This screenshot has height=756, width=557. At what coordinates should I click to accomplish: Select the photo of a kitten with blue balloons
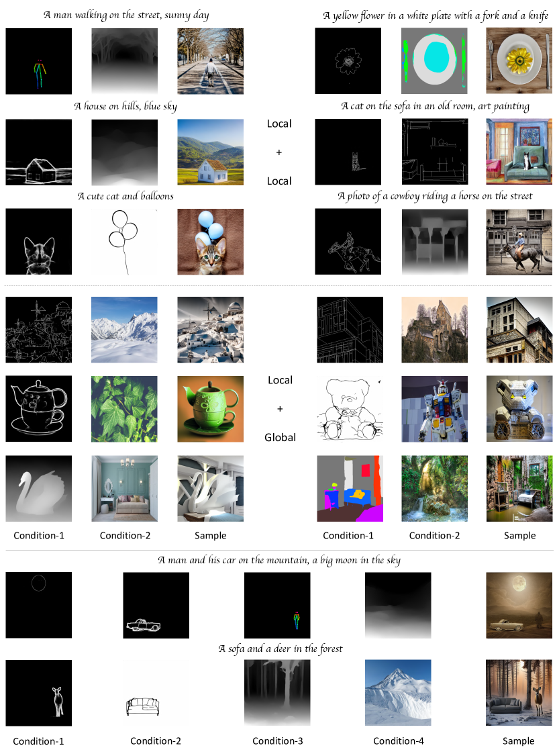tap(210, 242)
